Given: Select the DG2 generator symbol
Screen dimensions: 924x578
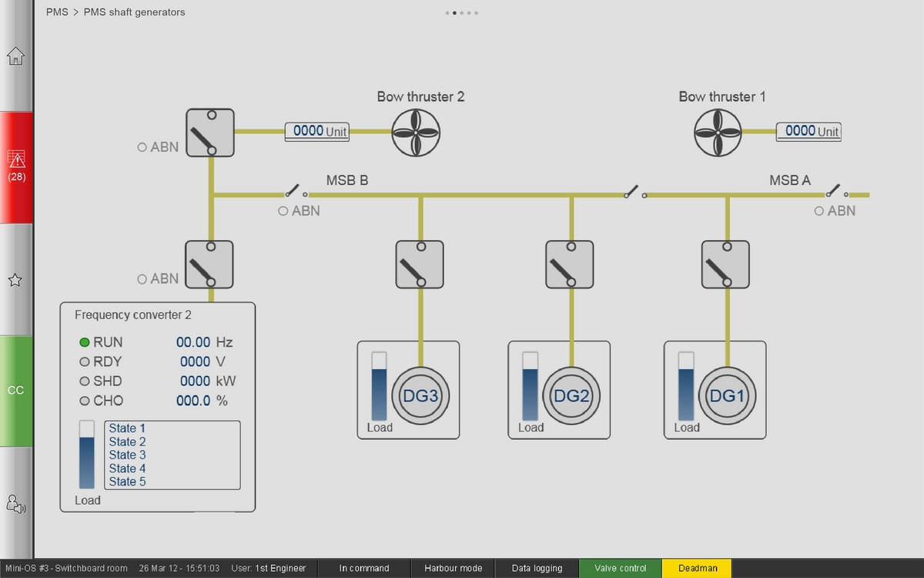Looking at the screenshot, I should [571, 395].
